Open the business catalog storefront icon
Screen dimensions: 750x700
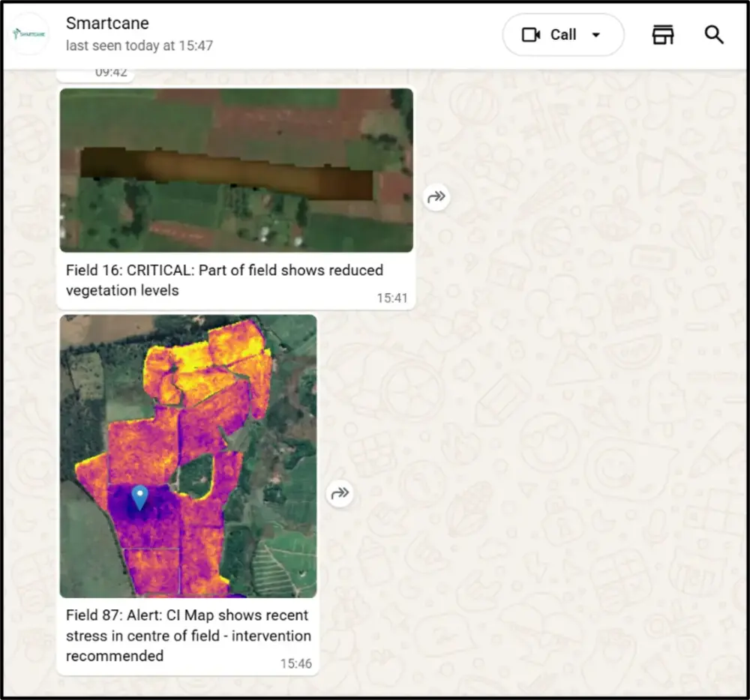tap(663, 35)
